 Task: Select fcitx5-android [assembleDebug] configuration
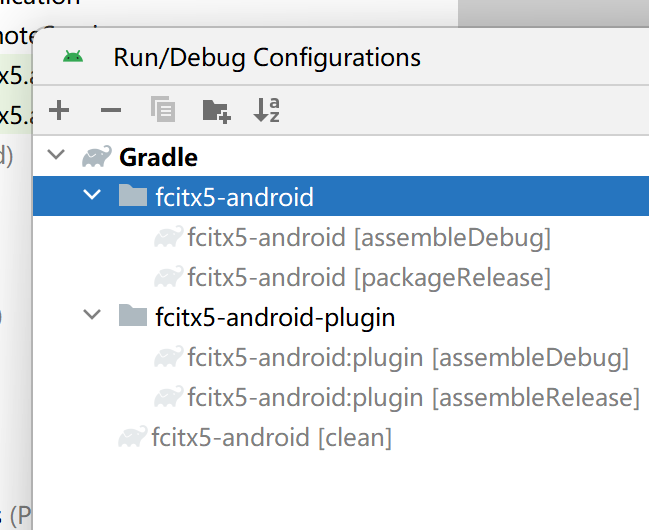368,237
